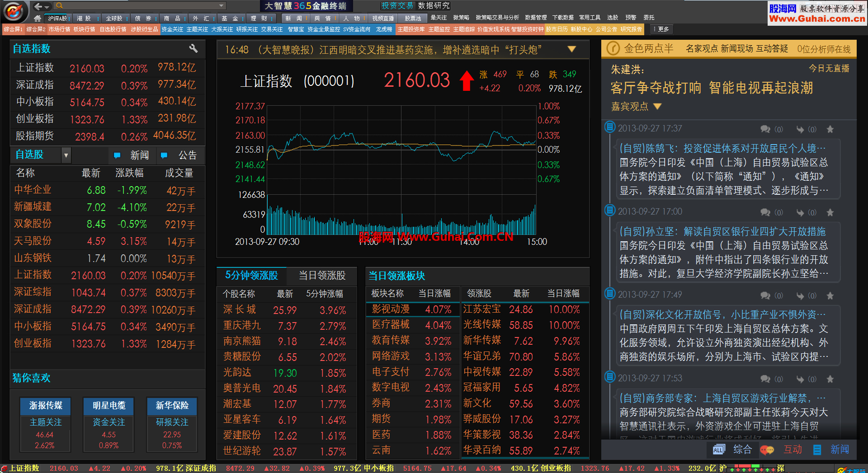Click document icon for the 17:53 post

(x=610, y=376)
